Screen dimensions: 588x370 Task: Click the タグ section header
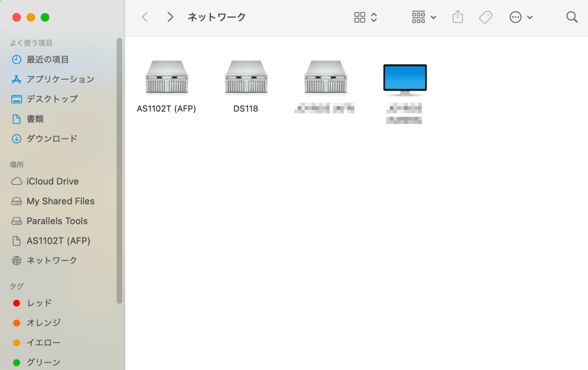[17, 286]
